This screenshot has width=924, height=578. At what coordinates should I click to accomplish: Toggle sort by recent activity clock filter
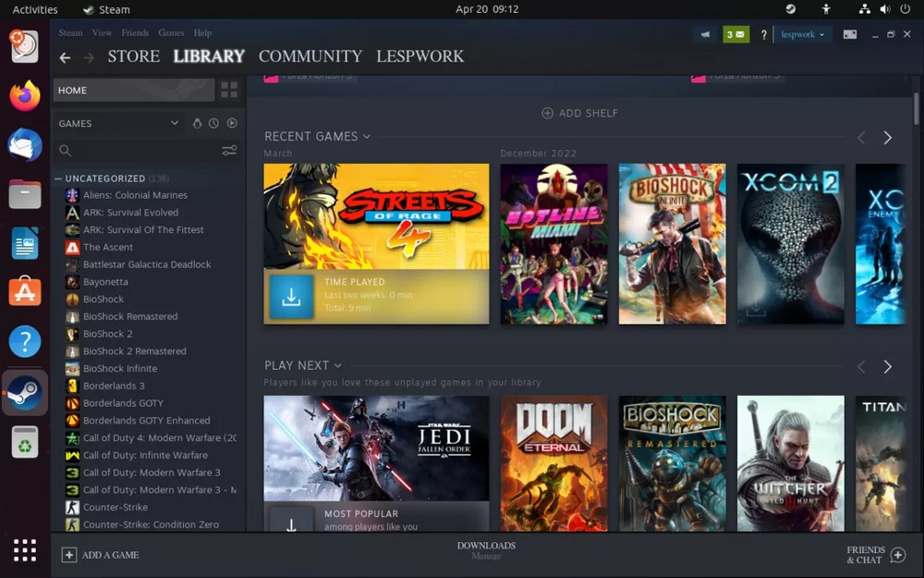[213, 123]
